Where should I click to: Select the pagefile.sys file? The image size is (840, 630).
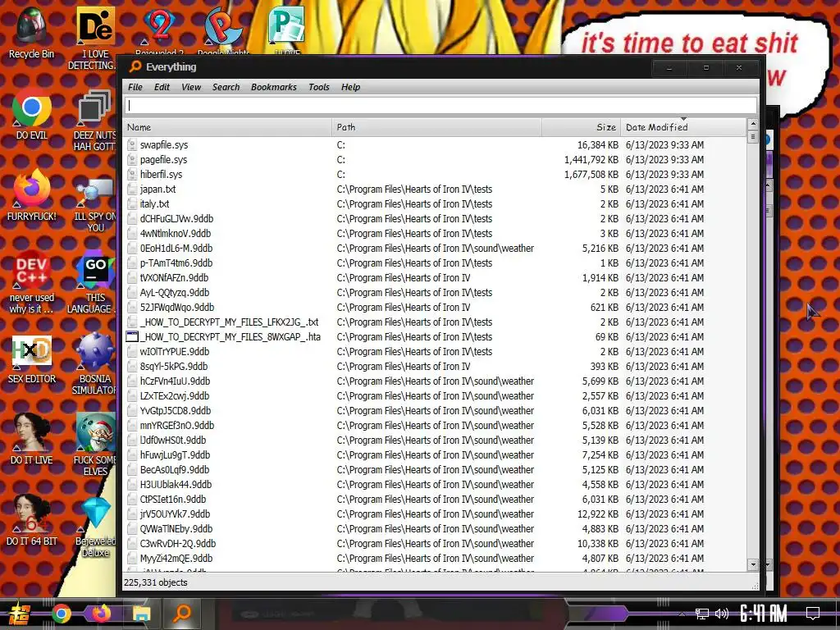[x=163, y=160]
